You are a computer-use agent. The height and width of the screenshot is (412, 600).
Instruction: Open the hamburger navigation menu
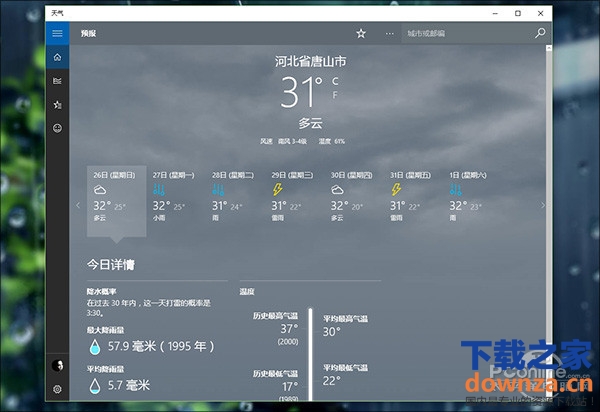click(x=57, y=34)
